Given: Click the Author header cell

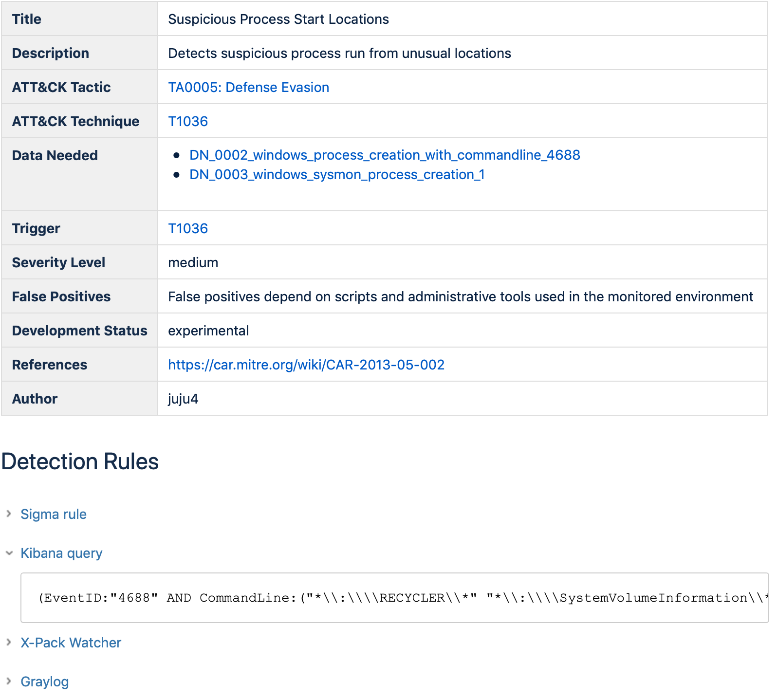Looking at the screenshot, I should click(x=79, y=398).
